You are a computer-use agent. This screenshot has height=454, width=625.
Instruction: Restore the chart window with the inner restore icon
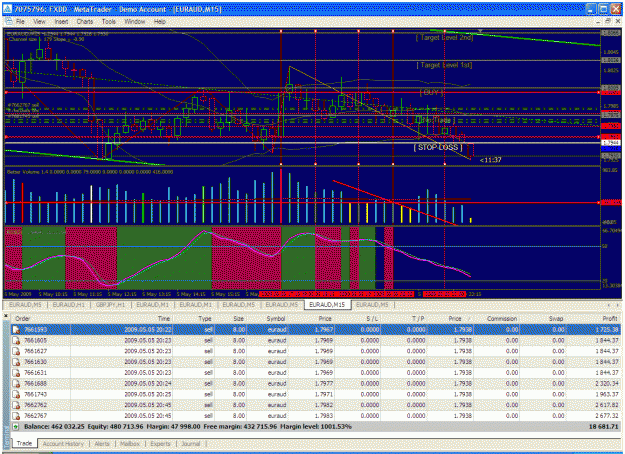click(608, 21)
